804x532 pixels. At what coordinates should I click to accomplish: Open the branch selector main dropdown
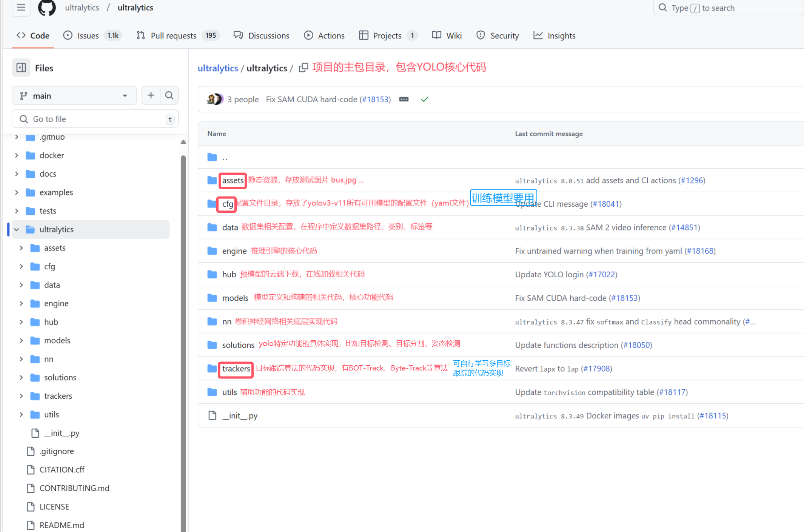[x=74, y=96]
